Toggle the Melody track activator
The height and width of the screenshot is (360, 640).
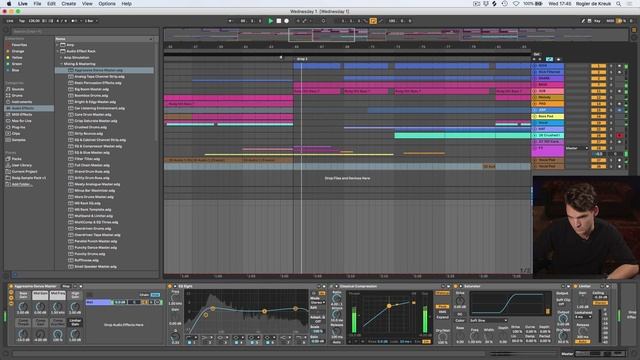coord(598,98)
